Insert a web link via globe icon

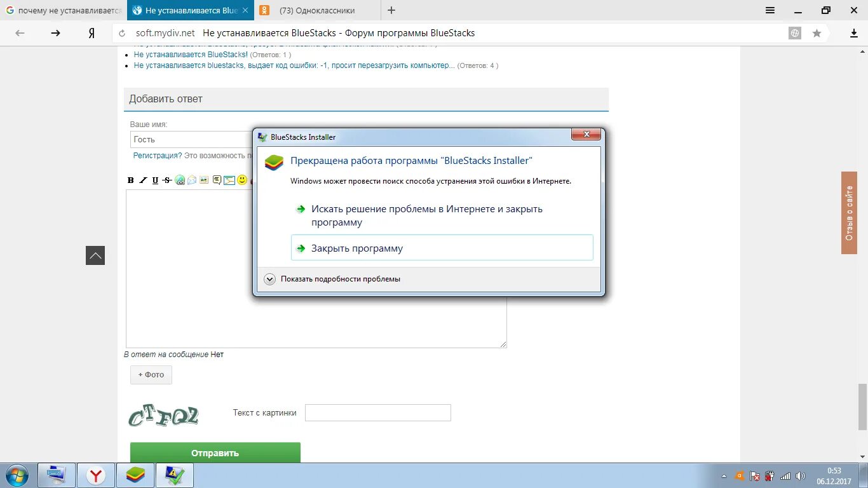[x=180, y=180]
